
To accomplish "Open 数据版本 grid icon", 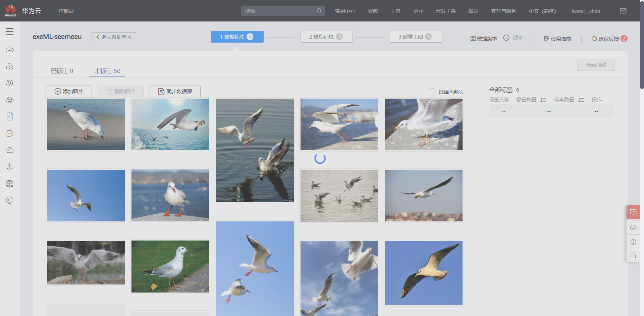I will tap(473, 39).
